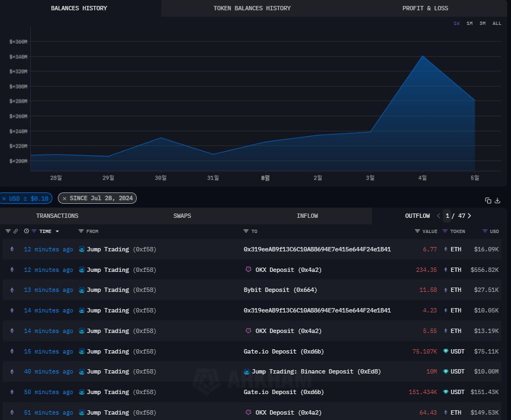Remove the SINCE Jul 28, 2024 filter
The height and width of the screenshot is (420, 511).
(64, 198)
